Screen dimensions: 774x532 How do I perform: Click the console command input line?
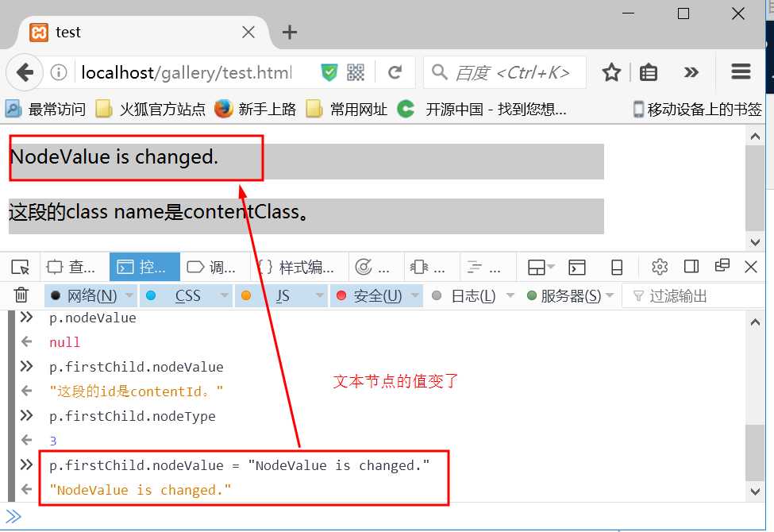385,517
